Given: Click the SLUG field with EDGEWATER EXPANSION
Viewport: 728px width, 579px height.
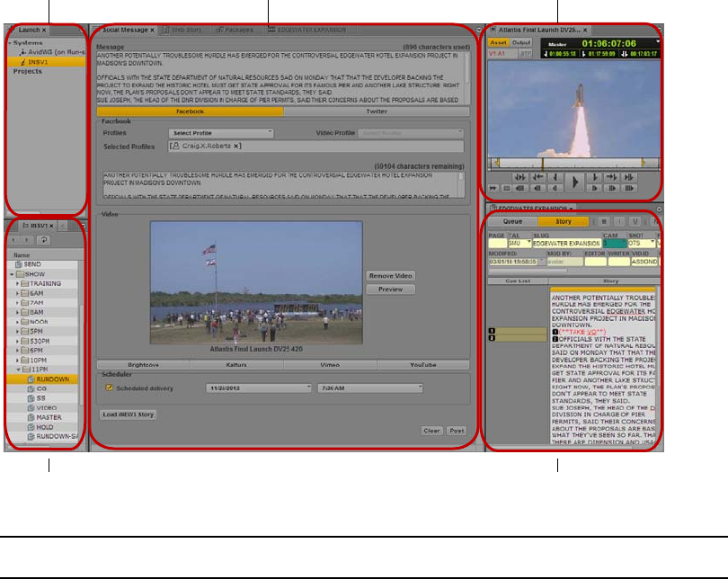Looking at the screenshot, I should [566, 243].
